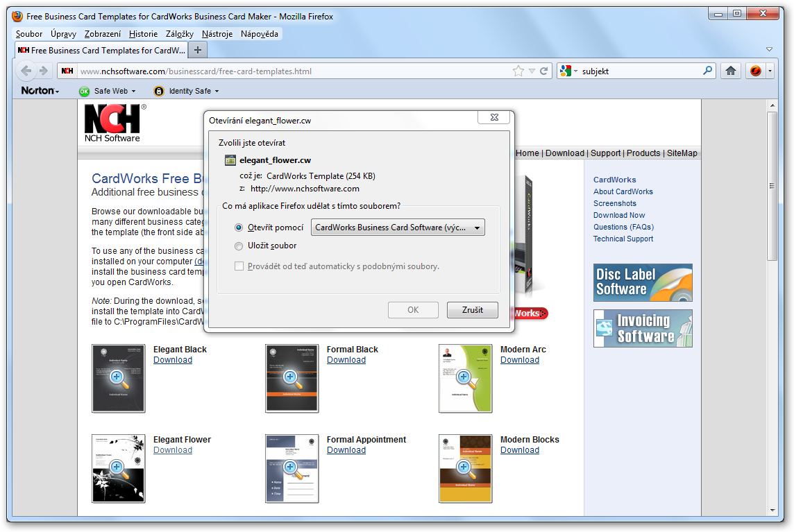Image resolution: width=794 pixels, height=532 pixels.
Task: Open the Invoicing Software banner
Action: pos(643,328)
